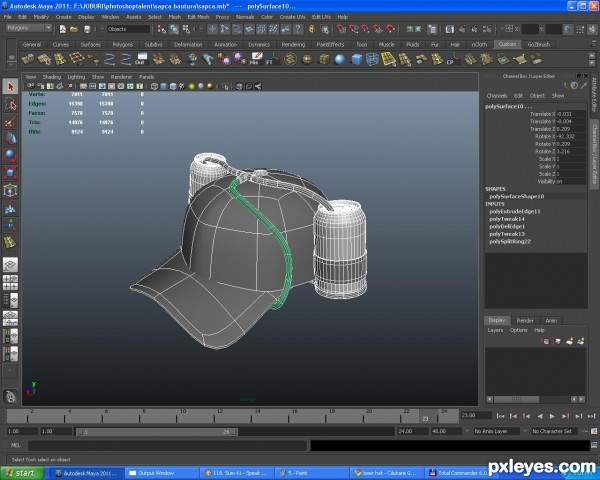
Task: Click the current frame field 23.00
Action: [476, 416]
